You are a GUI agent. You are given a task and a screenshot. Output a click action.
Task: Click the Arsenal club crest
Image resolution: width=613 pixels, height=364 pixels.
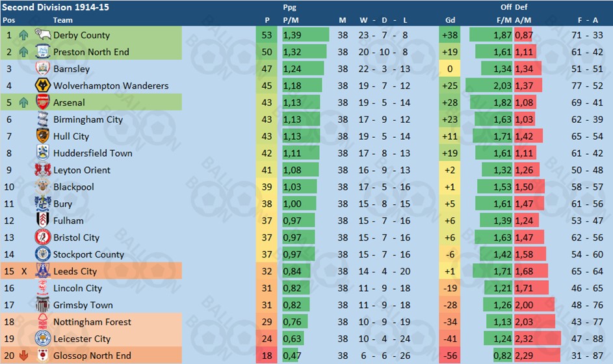coord(43,102)
